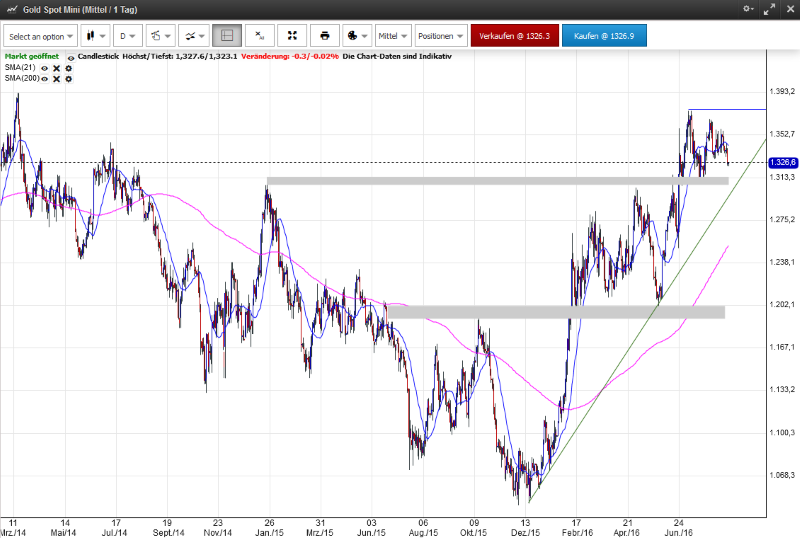Open the indicators dropdown
The width and height of the screenshot is (800, 538).
(194, 36)
